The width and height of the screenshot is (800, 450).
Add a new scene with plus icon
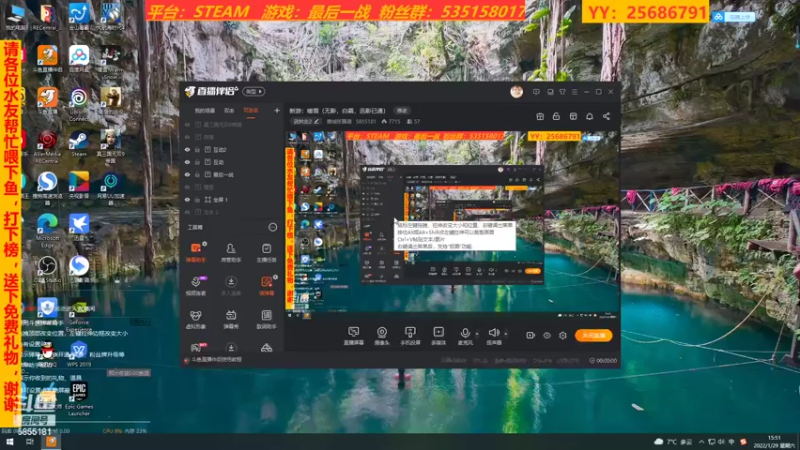pyautogui.click(x=277, y=110)
